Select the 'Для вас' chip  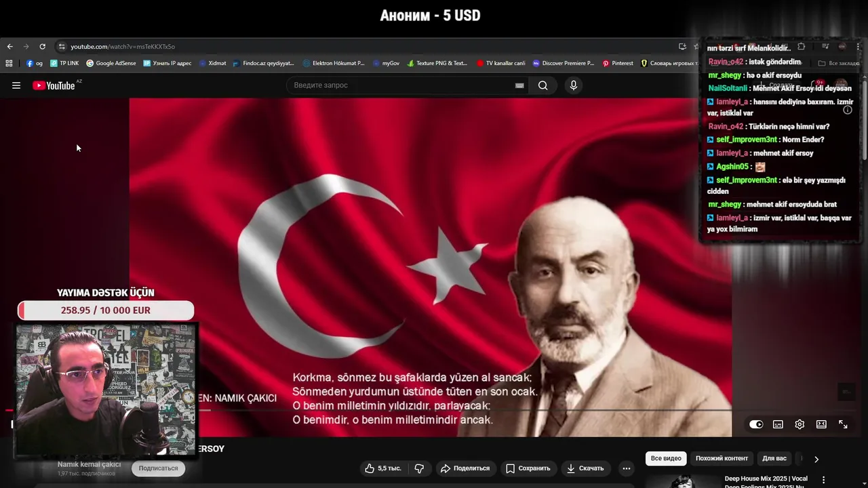774,459
